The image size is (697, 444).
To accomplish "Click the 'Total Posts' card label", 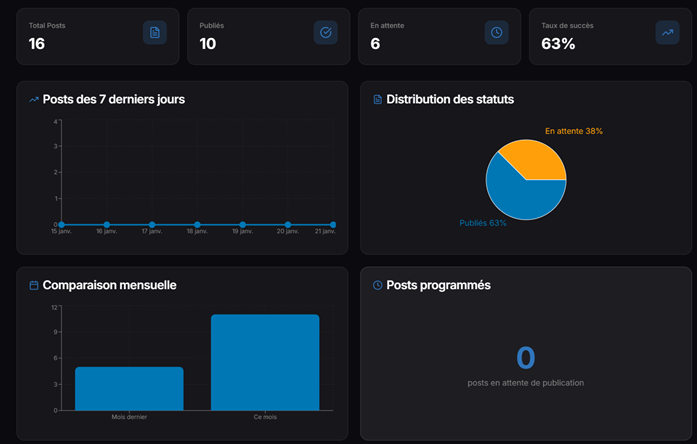I will [47, 26].
